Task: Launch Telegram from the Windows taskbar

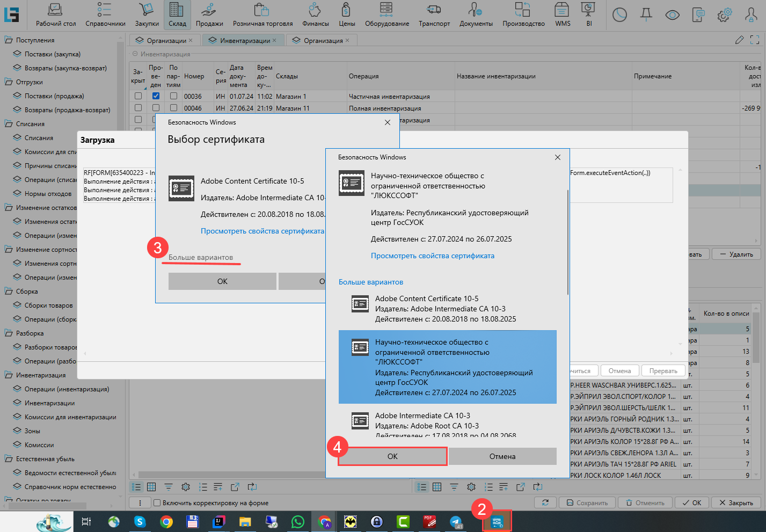Action: tap(456, 521)
